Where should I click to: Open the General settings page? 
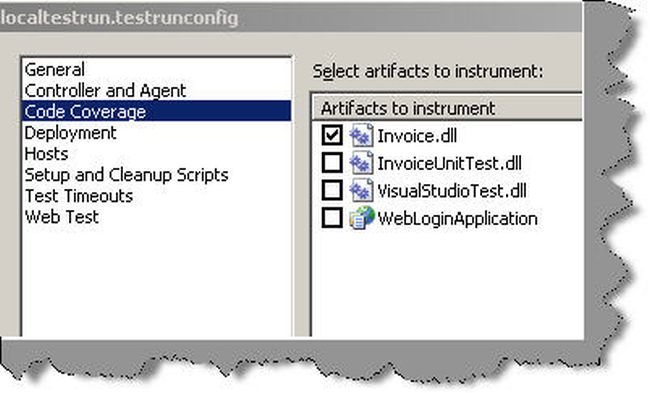[x=55, y=69]
